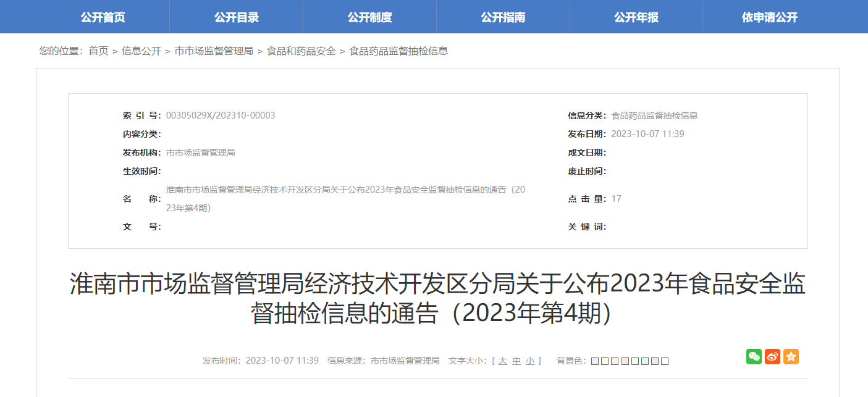Image resolution: width=868 pixels, height=397 pixels.
Task: Switch to 公开目录 tab
Action: (236, 17)
